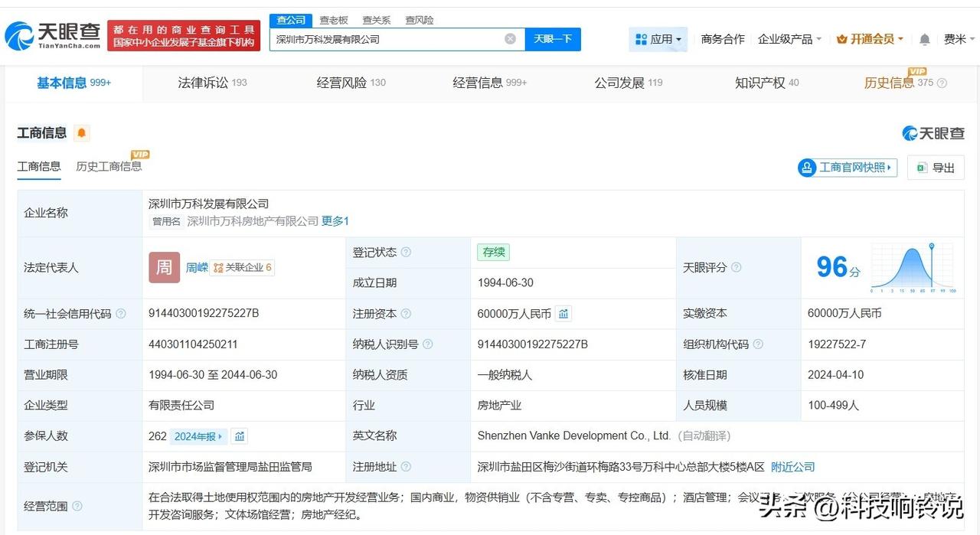Click help icon next to 登记状态
Screen dimensions: 980x535
click(406, 253)
